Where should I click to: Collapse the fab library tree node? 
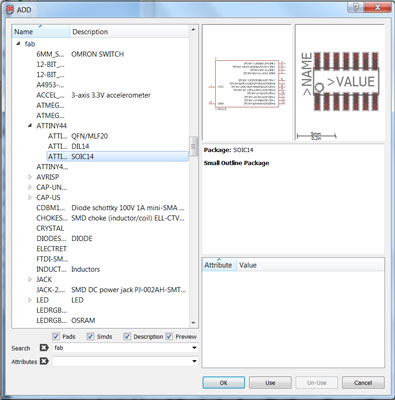coord(18,44)
